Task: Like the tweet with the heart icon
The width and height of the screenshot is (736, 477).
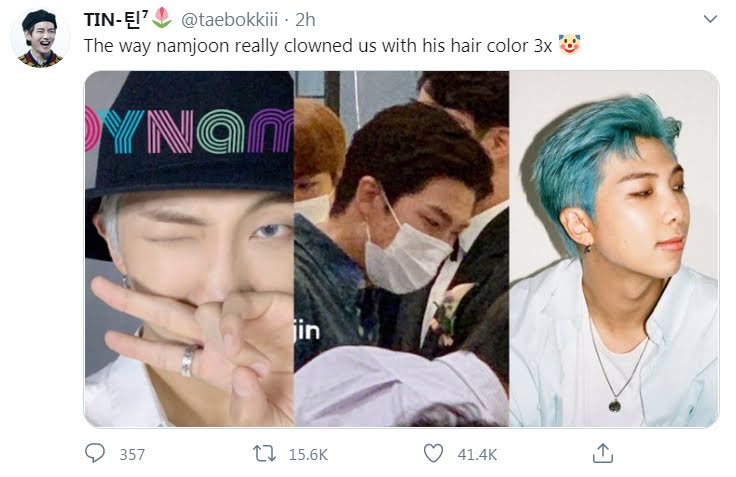Action: 433,454
